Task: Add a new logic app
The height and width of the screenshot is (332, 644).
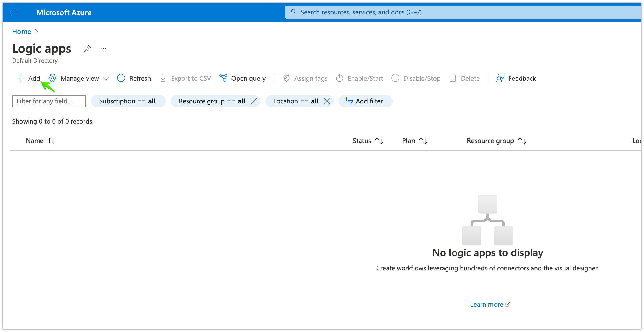Action: point(28,78)
